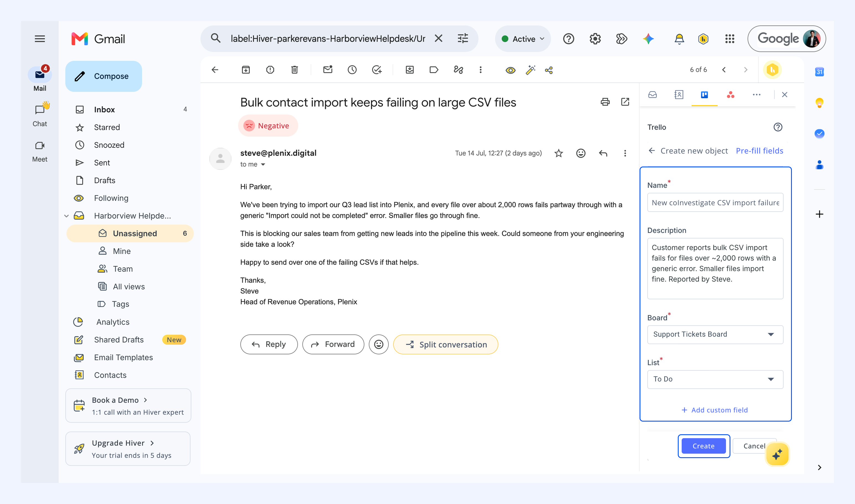Viewport: 855px width, 504px height.
Task: Print the email conversation
Action: click(x=605, y=102)
